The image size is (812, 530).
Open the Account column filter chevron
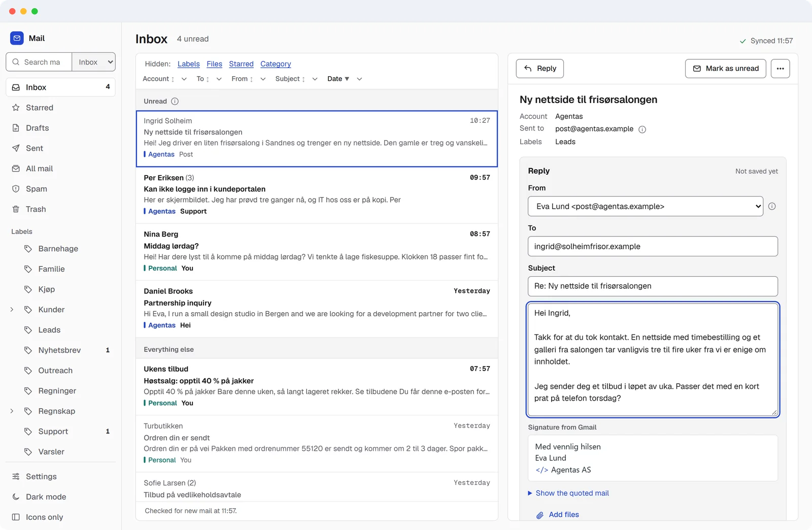(184, 79)
